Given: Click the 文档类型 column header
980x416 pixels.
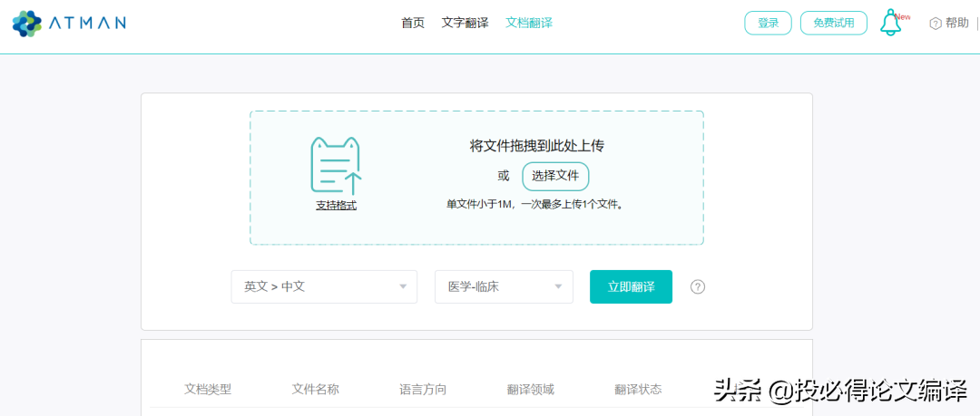Looking at the screenshot, I should [x=208, y=390].
